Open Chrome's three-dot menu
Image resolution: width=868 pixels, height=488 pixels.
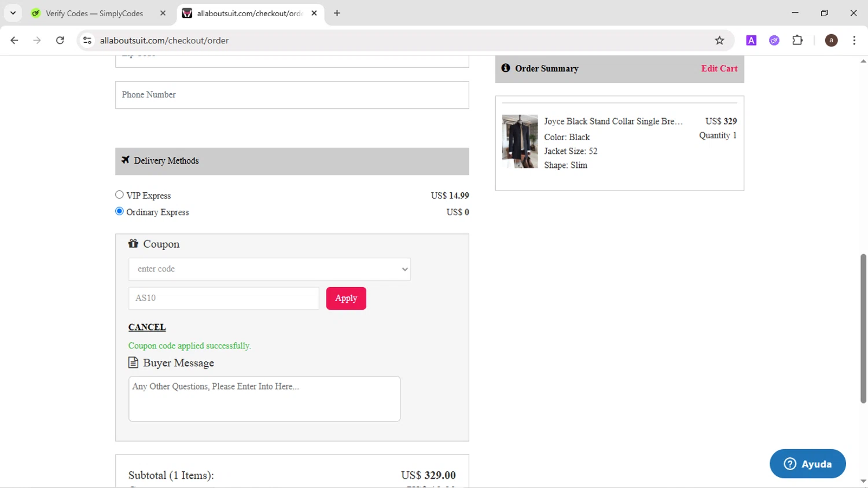[x=854, y=41]
